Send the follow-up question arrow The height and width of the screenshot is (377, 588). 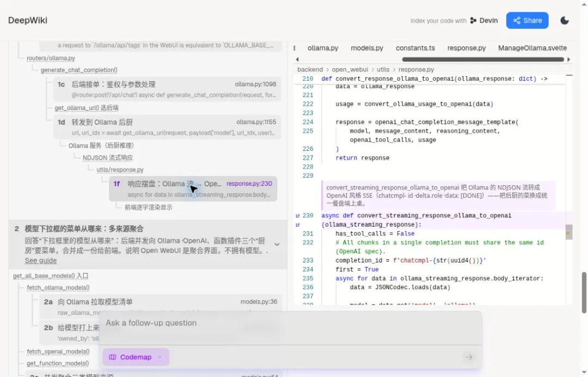469,357
